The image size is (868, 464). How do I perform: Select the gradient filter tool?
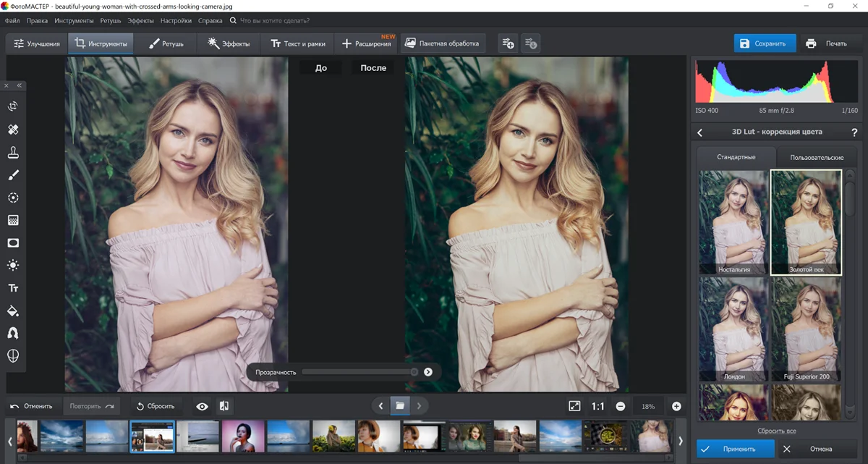click(x=13, y=220)
